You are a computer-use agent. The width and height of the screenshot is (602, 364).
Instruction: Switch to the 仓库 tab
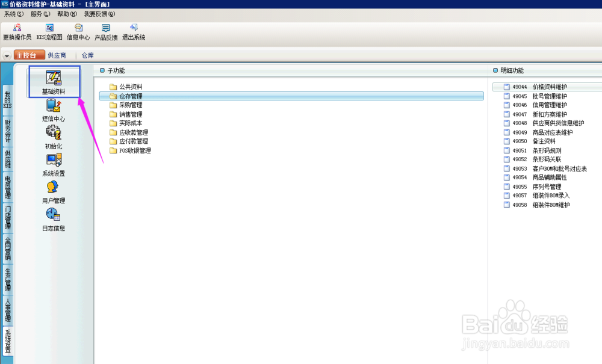87,55
